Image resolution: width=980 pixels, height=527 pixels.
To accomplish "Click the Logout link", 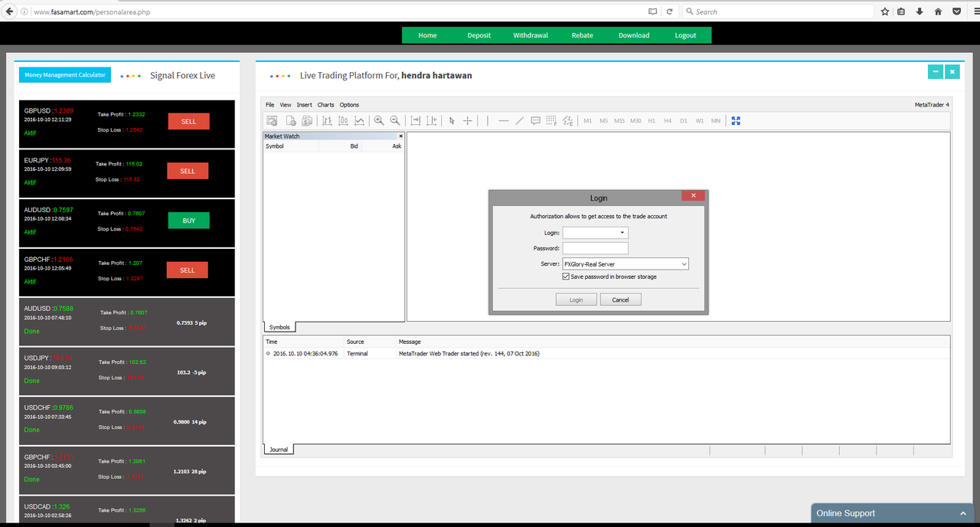I will (x=685, y=35).
